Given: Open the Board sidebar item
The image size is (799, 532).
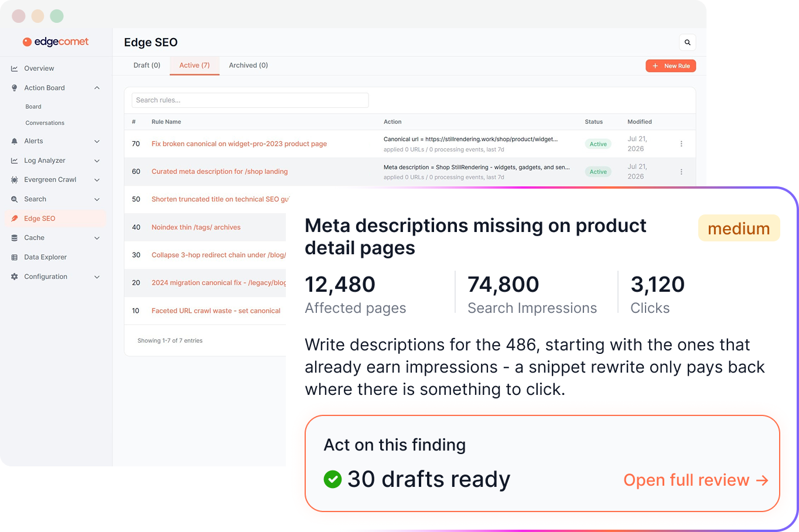Looking at the screenshot, I should click(x=33, y=107).
